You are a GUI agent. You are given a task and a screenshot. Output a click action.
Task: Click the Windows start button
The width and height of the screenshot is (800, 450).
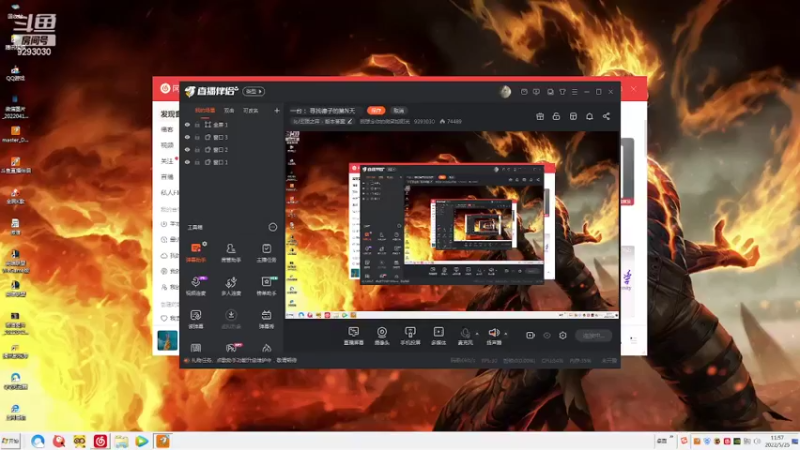[11, 441]
